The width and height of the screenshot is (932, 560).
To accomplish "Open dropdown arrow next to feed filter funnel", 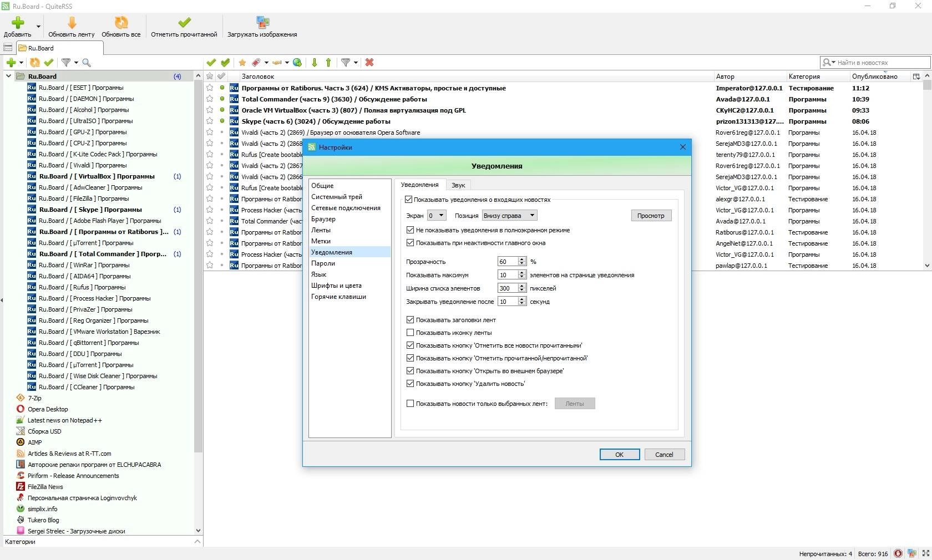I will [x=76, y=63].
